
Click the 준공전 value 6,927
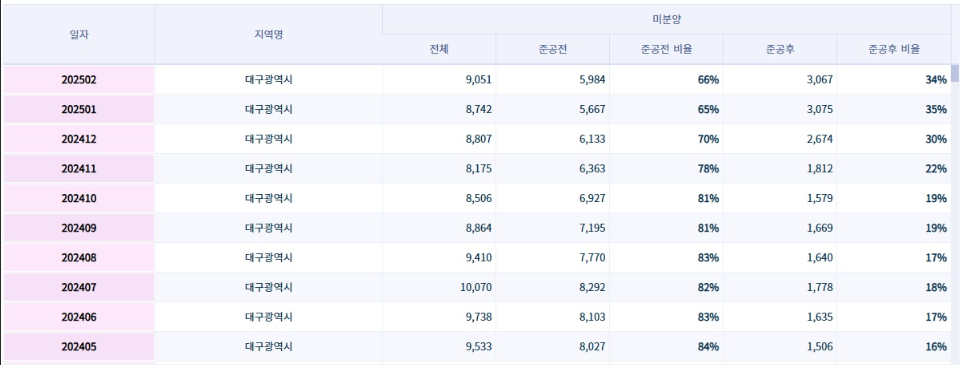point(592,198)
